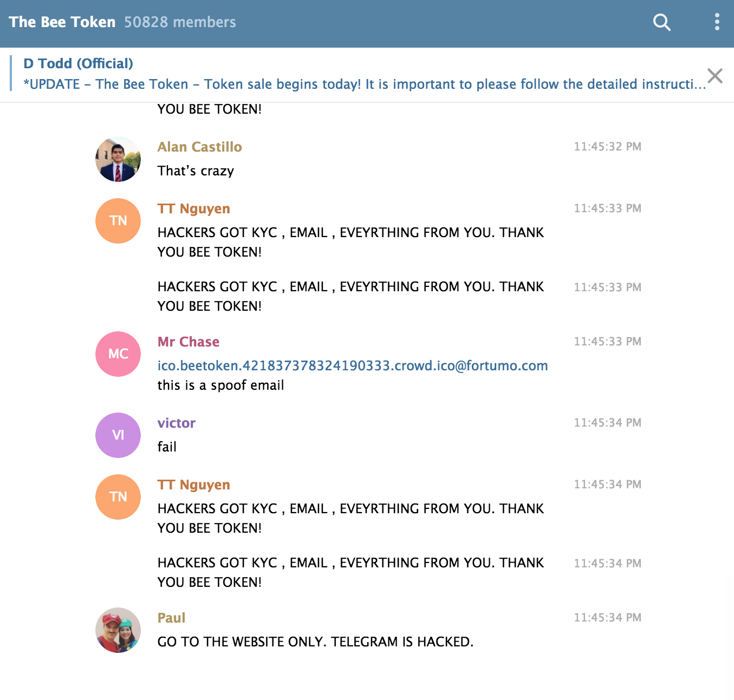Click TT Nguyen's avatar with TN initials
Viewport: 734px width, 700px height.
click(x=118, y=220)
